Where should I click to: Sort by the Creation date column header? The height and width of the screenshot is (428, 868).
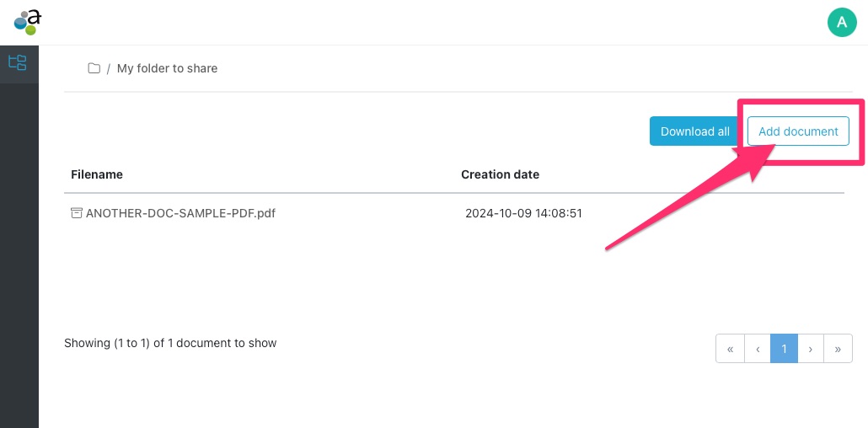point(500,174)
